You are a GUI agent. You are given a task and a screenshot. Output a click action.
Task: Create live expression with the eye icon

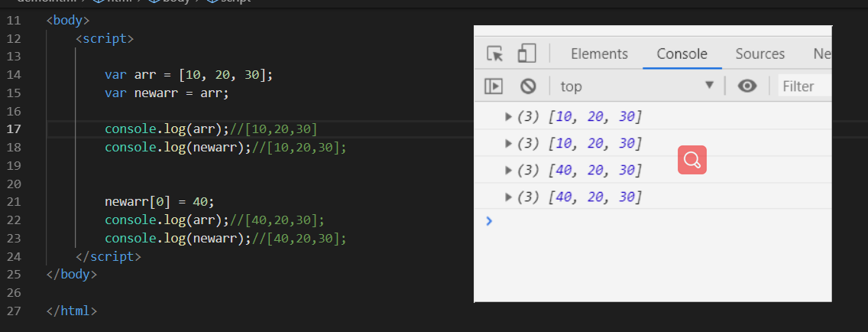747,86
